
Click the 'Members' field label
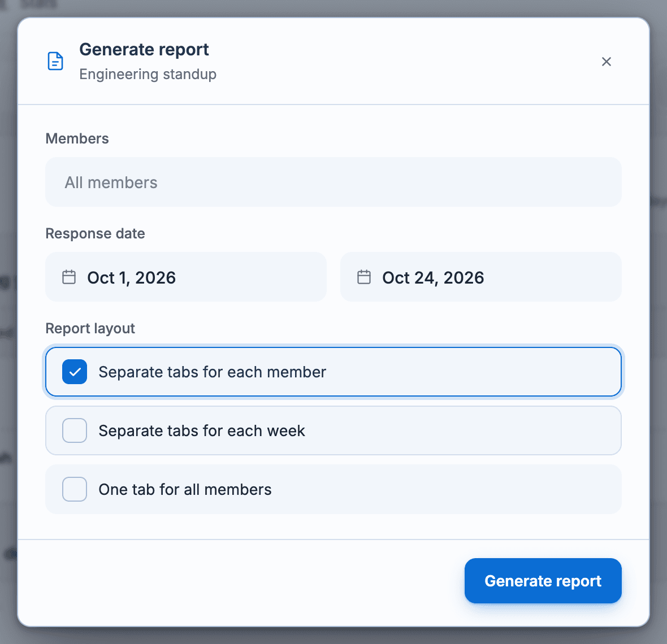(77, 138)
